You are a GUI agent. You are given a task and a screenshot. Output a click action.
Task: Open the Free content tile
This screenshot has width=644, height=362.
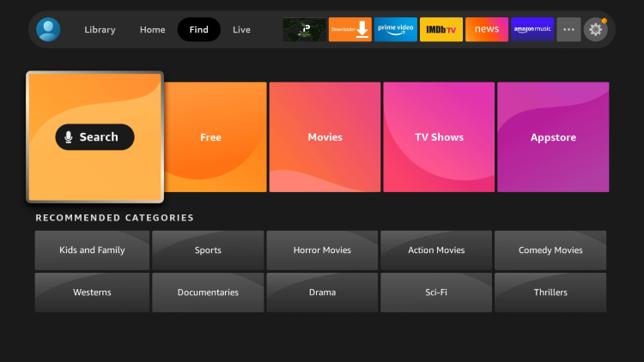(x=216, y=137)
